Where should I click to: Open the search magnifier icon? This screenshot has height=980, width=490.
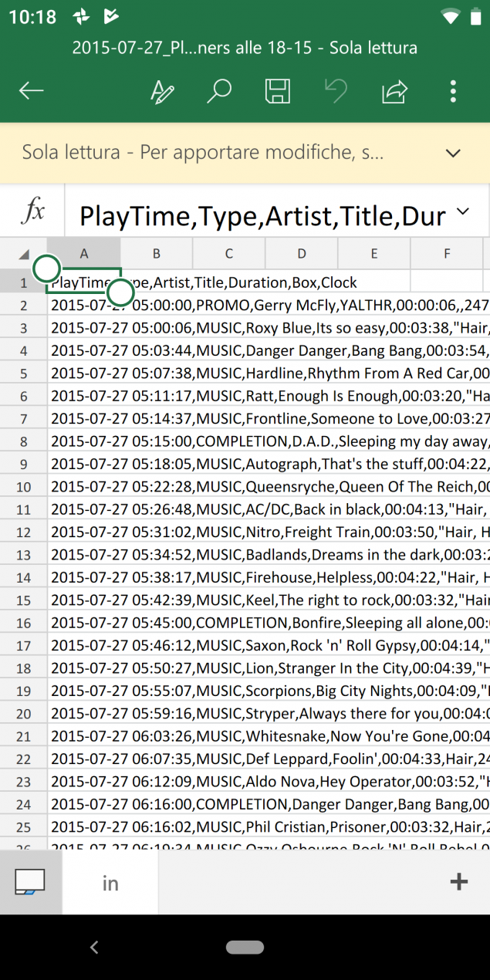pos(219,91)
